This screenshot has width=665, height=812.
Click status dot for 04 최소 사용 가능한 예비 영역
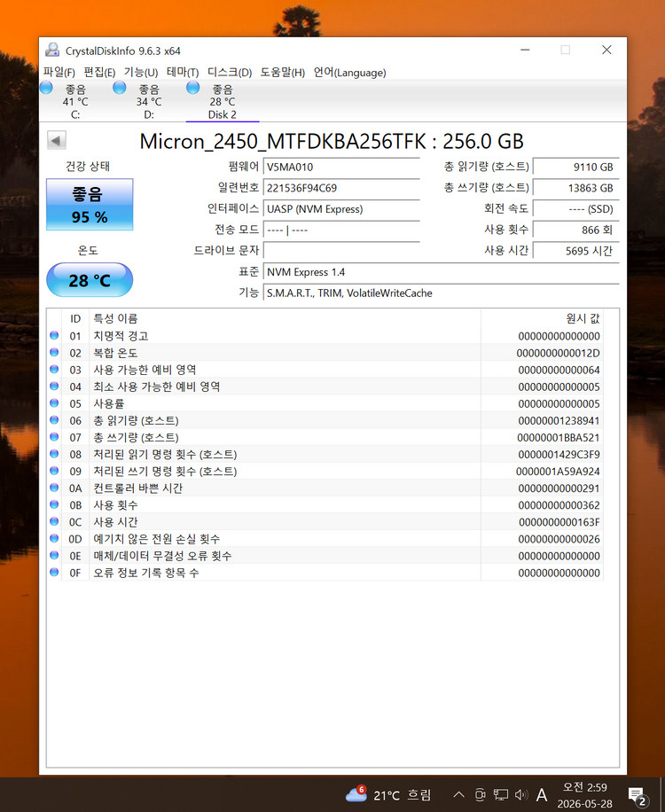[x=54, y=386]
